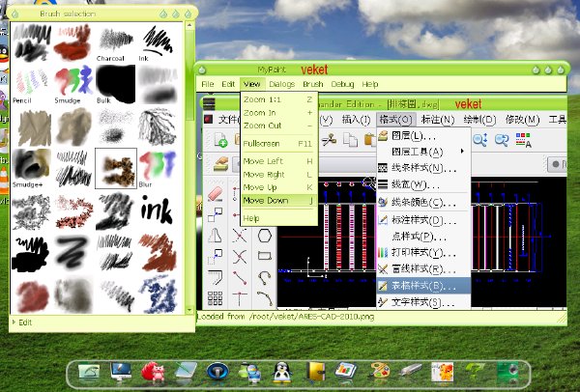Click the text style 'A' icon in CAD toolbar
This screenshot has width=580, height=392.
click(523, 140)
